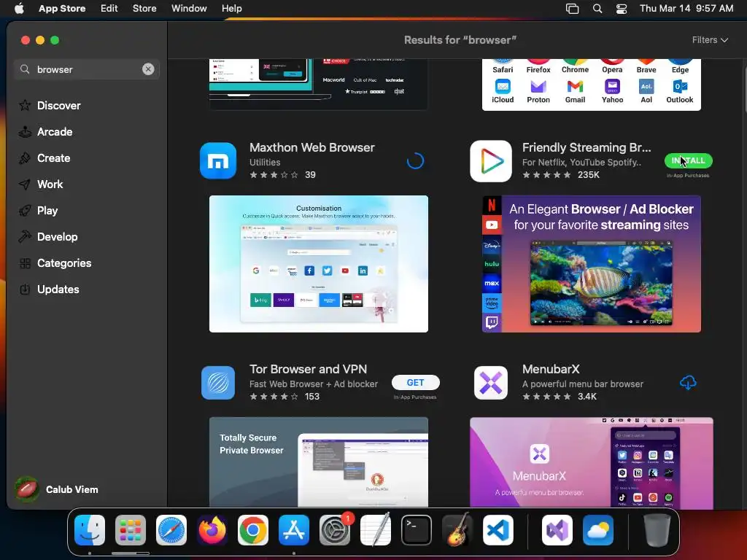Screen dimensions: 747x560
Task: View the Maxthon Customisation screenshot
Action: [x=319, y=264]
